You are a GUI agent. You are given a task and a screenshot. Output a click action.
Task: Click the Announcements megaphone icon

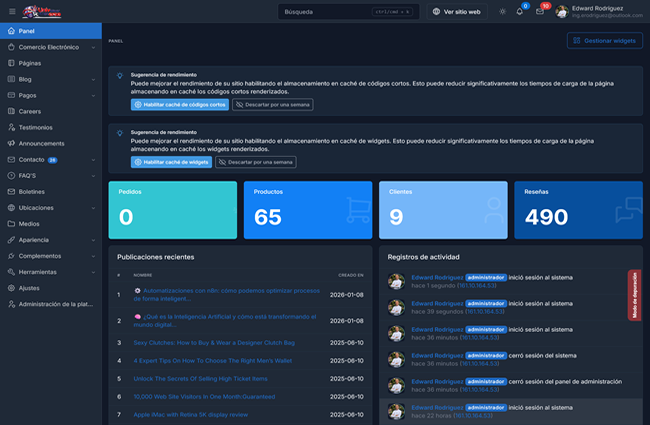point(11,143)
